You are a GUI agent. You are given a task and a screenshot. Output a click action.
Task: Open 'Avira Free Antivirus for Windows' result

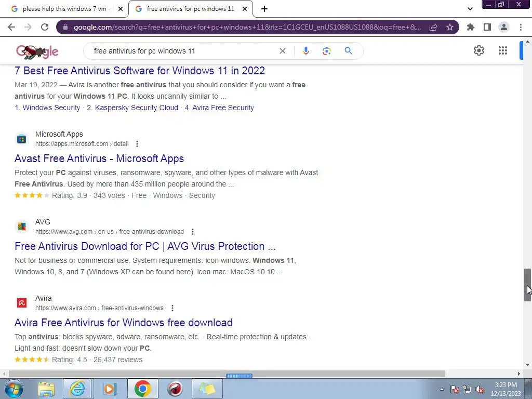[x=124, y=323]
